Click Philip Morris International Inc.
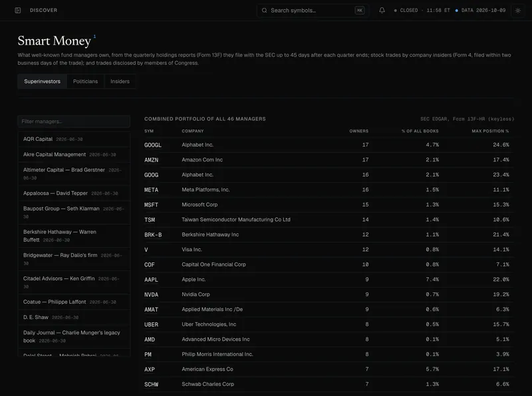532x396 pixels. tap(217, 354)
